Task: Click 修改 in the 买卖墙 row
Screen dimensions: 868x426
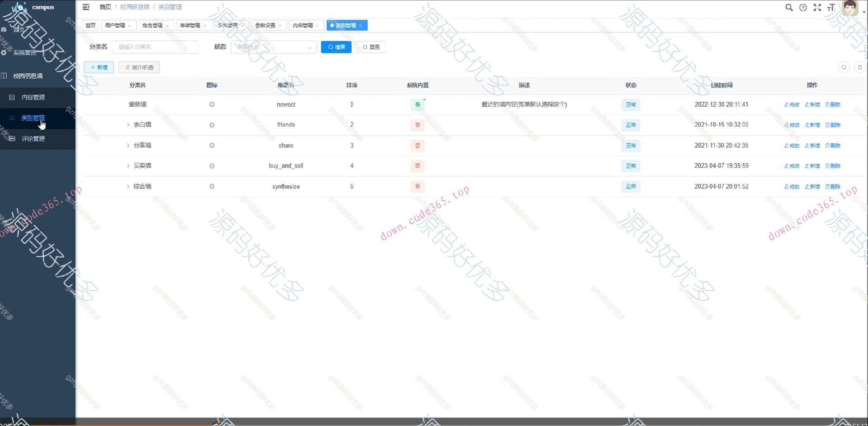Action: coord(792,166)
